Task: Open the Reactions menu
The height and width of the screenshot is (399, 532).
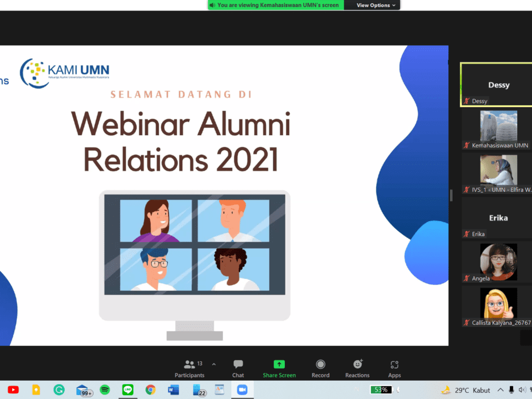Action: [x=357, y=369]
